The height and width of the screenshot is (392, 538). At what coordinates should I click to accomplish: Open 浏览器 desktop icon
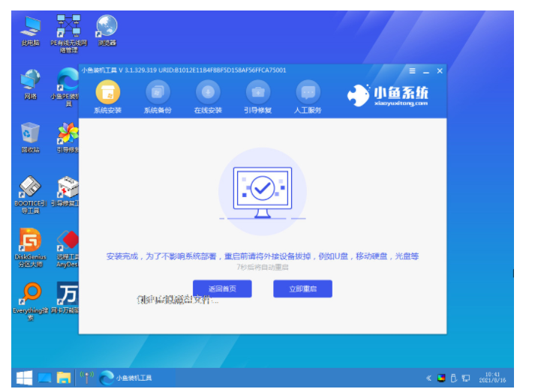coord(107,31)
